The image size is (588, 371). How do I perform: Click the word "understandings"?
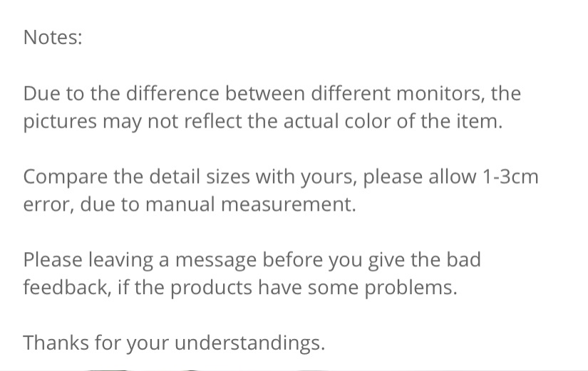249,344
